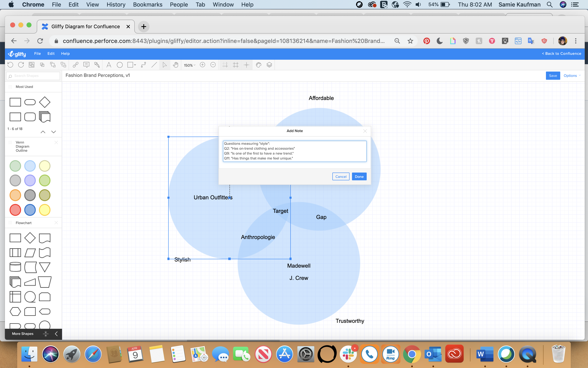This screenshot has height=368, width=588.
Task: Close the Flowchart shape library
Action: click(56, 223)
